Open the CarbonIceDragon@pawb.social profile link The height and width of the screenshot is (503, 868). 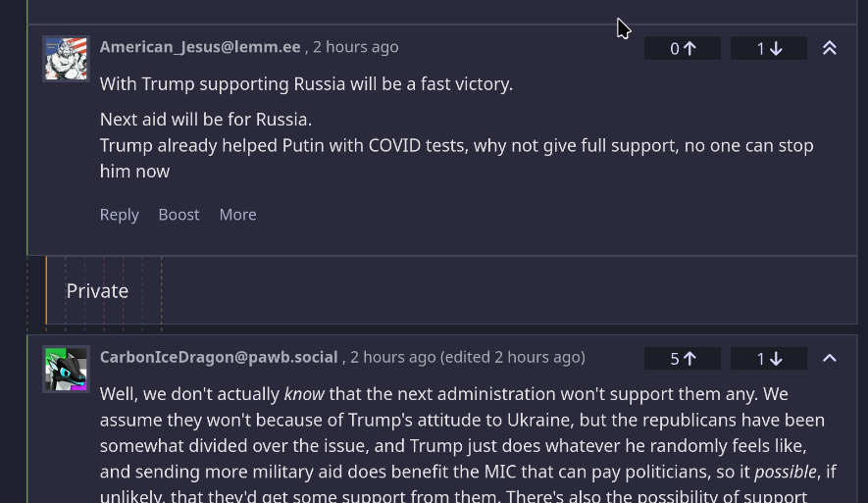pos(219,358)
